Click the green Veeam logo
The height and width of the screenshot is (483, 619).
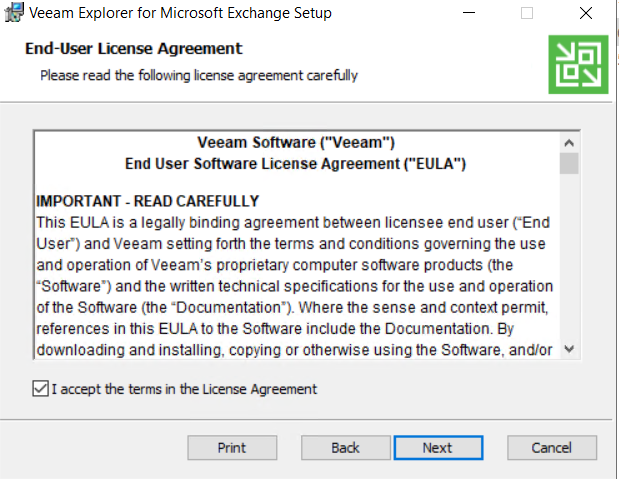(578, 64)
